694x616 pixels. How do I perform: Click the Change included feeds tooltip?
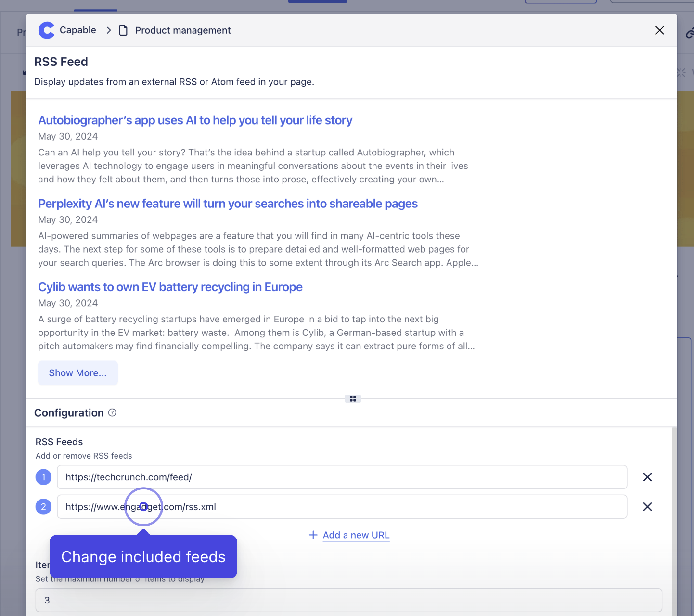point(143,557)
